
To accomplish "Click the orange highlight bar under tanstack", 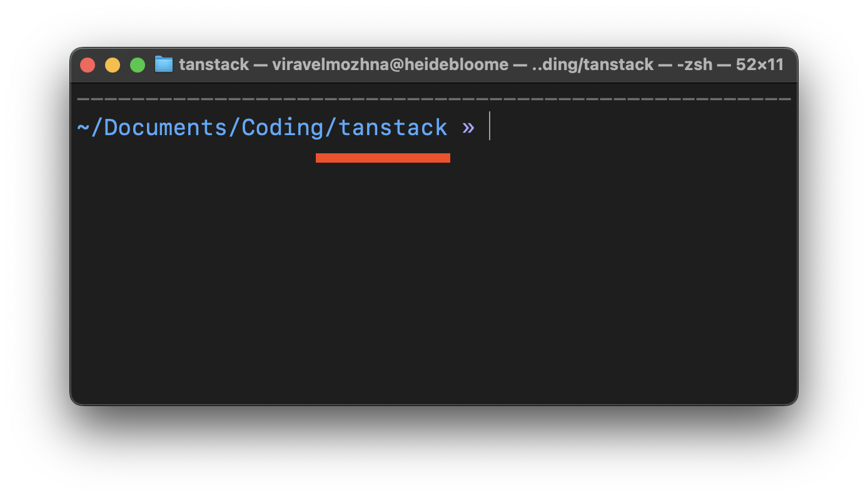I will tap(382, 157).
